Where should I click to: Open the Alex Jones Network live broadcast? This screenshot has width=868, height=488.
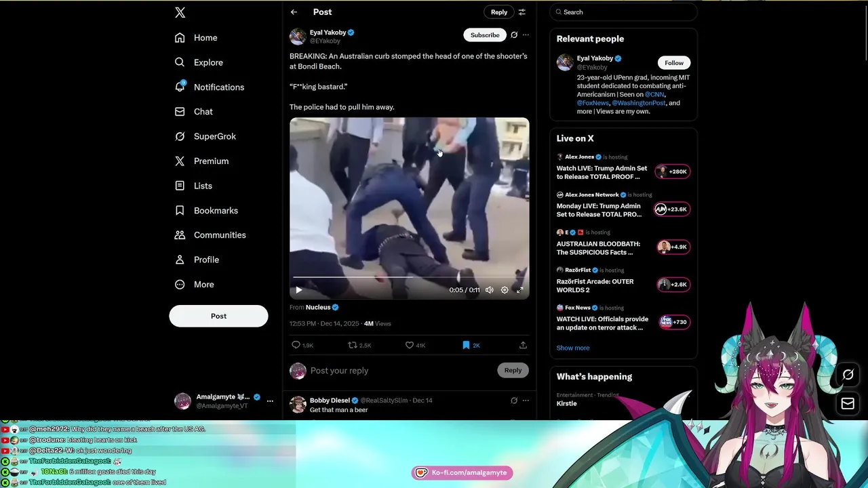point(623,205)
